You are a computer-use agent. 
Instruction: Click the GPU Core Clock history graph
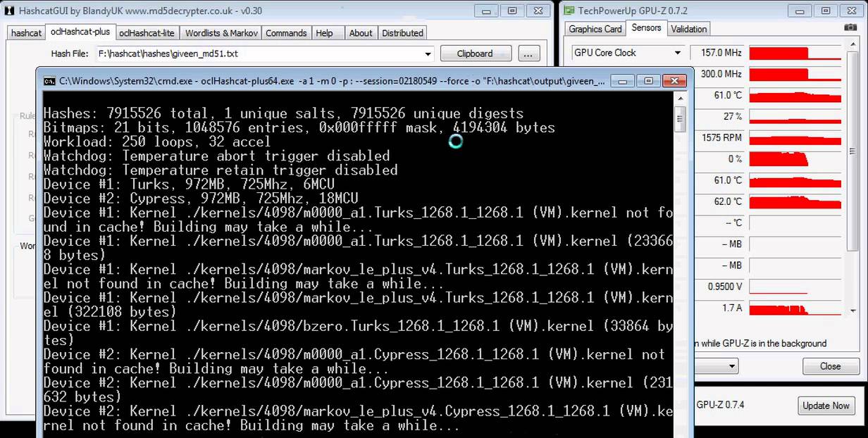pyautogui.click(x=795, y=53)
